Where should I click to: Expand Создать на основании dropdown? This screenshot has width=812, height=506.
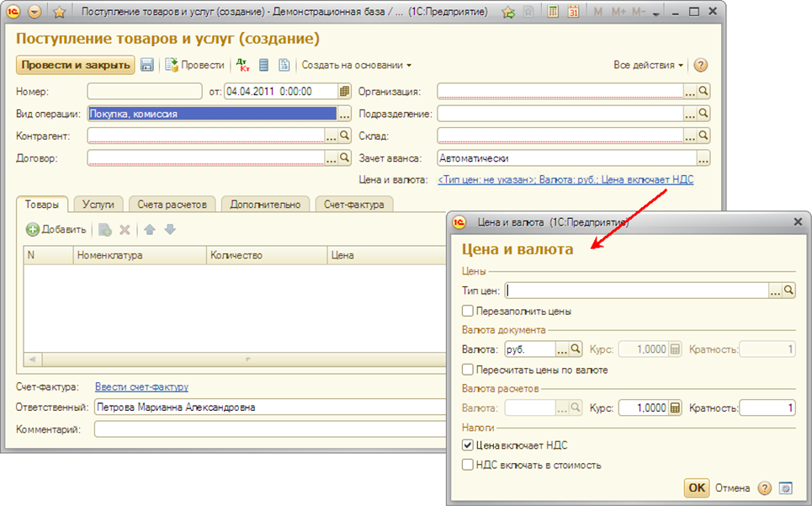[357, 66]
